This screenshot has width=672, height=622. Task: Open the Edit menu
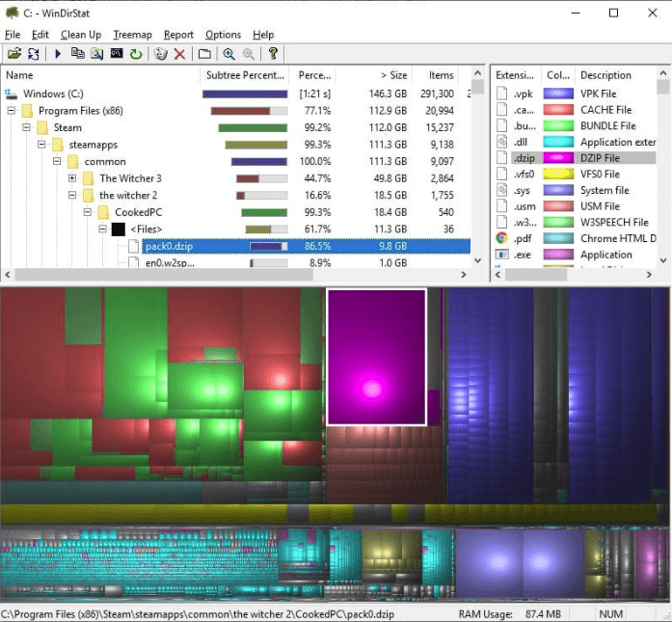click(x=40, y=35)
